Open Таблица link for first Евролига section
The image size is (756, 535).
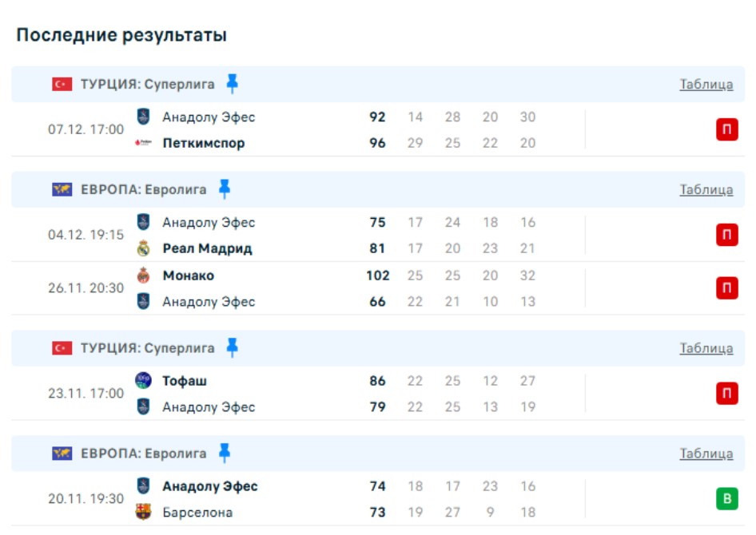[706, 189]
